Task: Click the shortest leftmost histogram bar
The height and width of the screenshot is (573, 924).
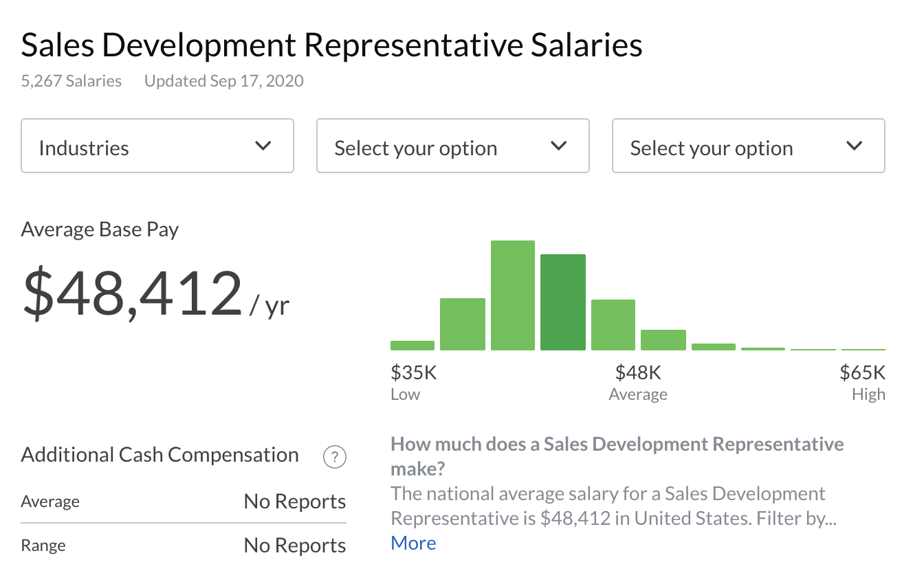Action: point(412,346)
